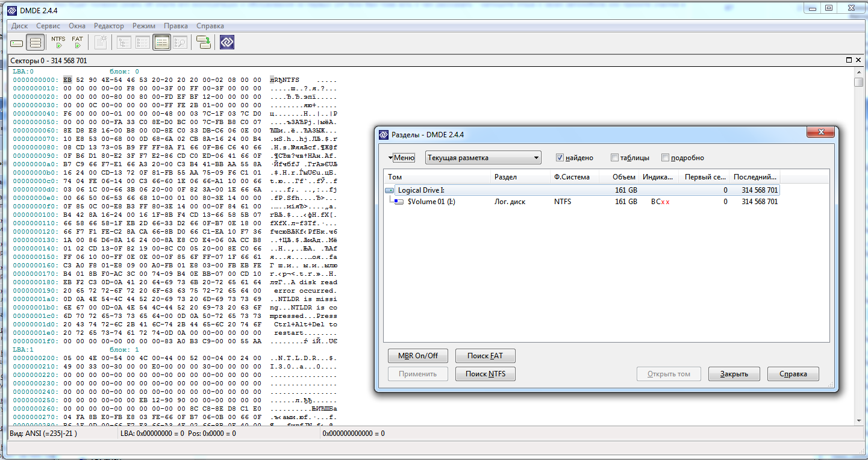The image size is (868, 460).
Task: Start NTFS search from toolbar icon
Action: click(x=58, y=42)
